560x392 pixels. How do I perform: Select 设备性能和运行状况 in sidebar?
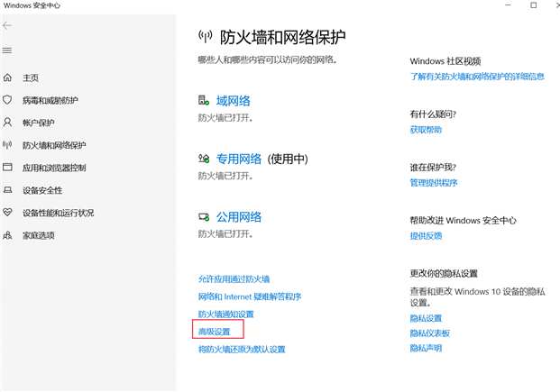click(59, 213)
